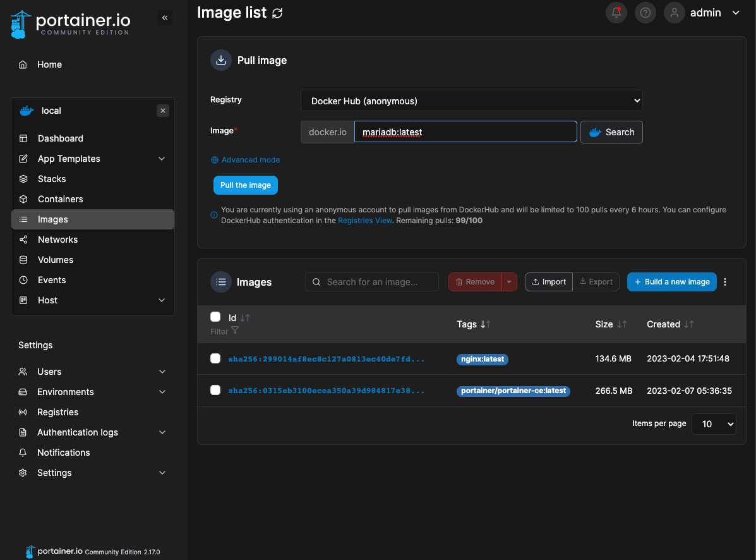Click the Home house icon in sidebar

pyautogui.click(x=23, y=64)
